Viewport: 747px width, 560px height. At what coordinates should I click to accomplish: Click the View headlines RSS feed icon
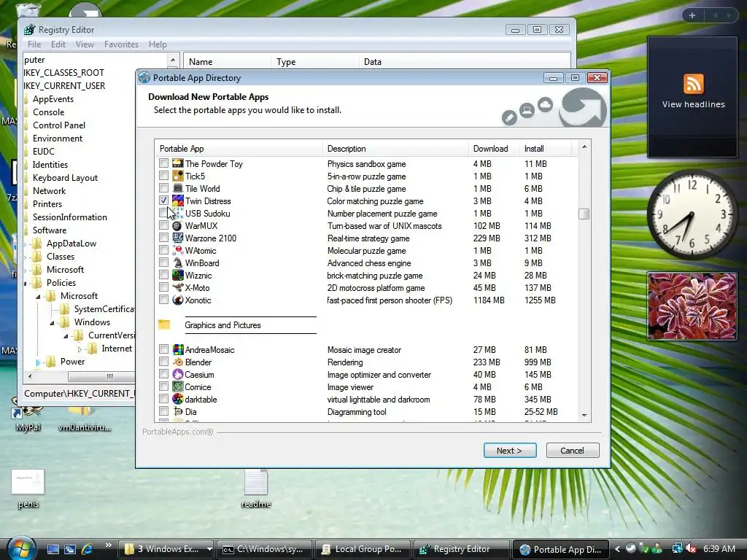(693, 84)
